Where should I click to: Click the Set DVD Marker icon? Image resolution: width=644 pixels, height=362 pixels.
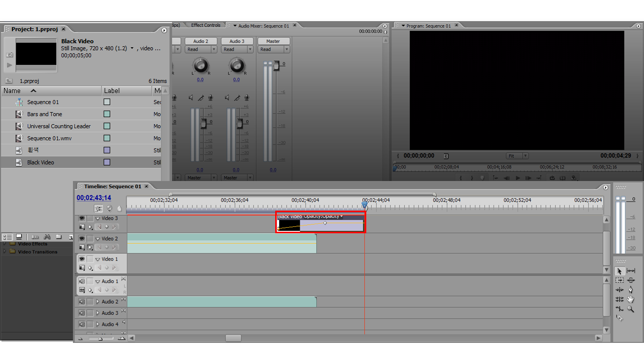click(109, 208)
